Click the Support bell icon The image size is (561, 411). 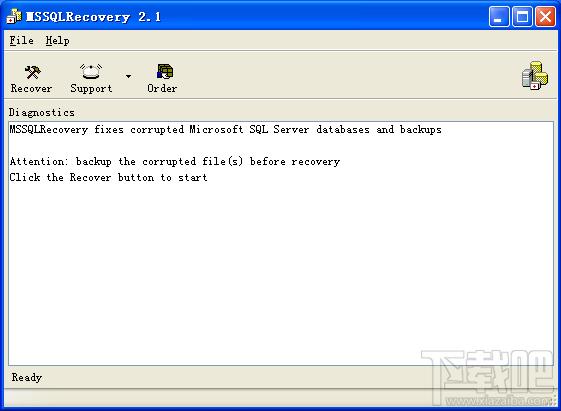pos(91,72)
